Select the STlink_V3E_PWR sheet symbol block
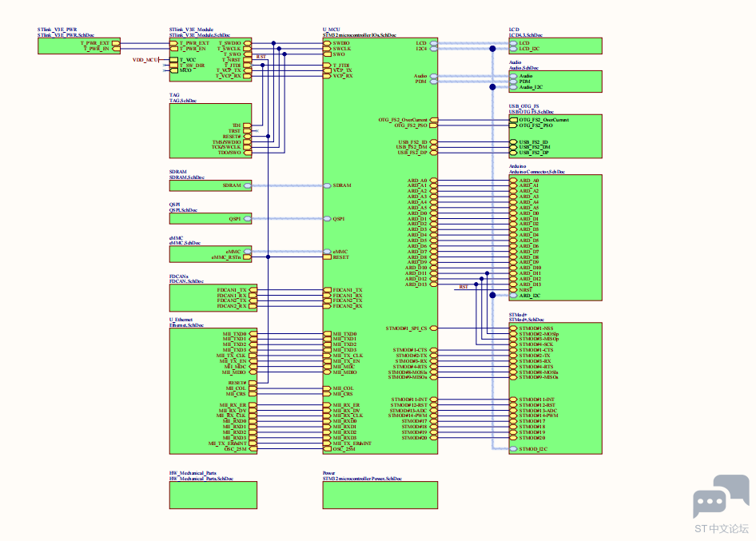Image resolution: width=756 pixels, height=541 pixels. [x=79, y=46]
